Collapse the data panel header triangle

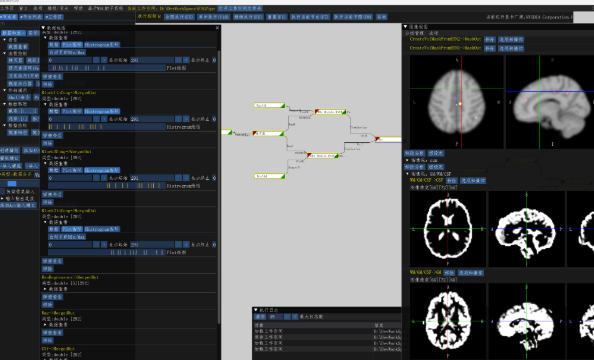tap(43, 28)
